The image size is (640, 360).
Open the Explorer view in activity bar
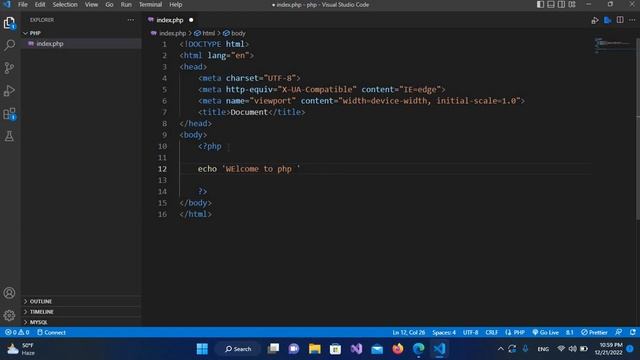(x=9, y=23)
